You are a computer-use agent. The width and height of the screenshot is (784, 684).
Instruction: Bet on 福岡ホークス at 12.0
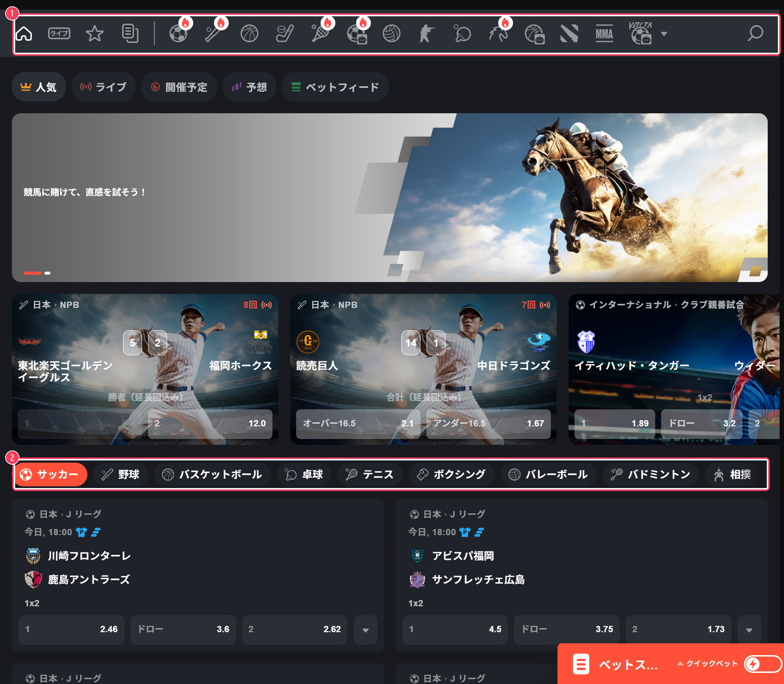(x=210, y=424)
